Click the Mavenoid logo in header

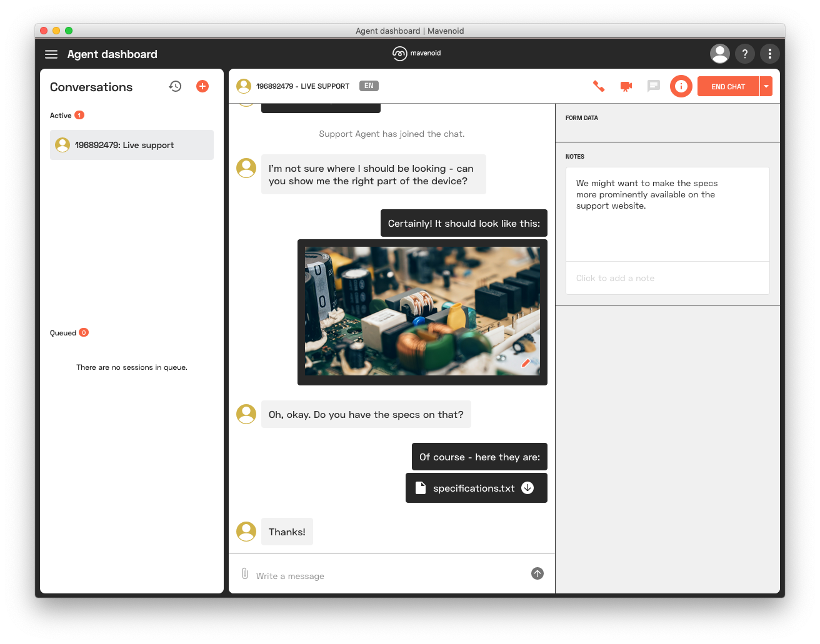tap(416, 54)
